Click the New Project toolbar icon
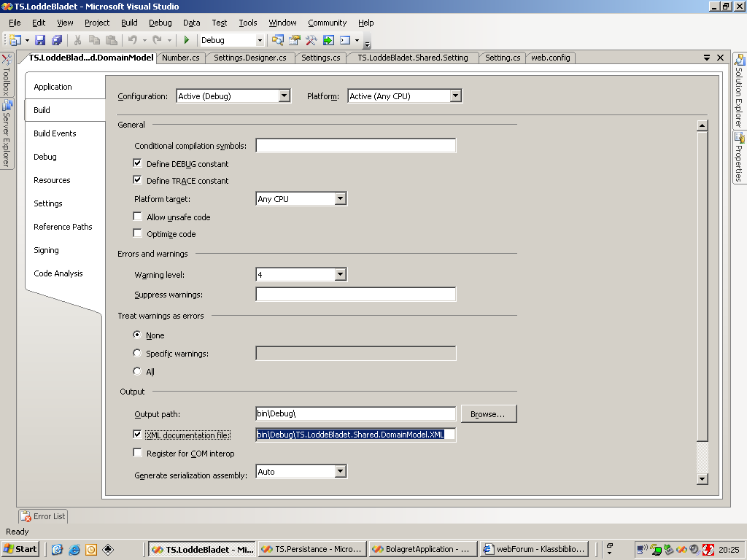This screenshot has height=560, width=747. pos(15,40)
